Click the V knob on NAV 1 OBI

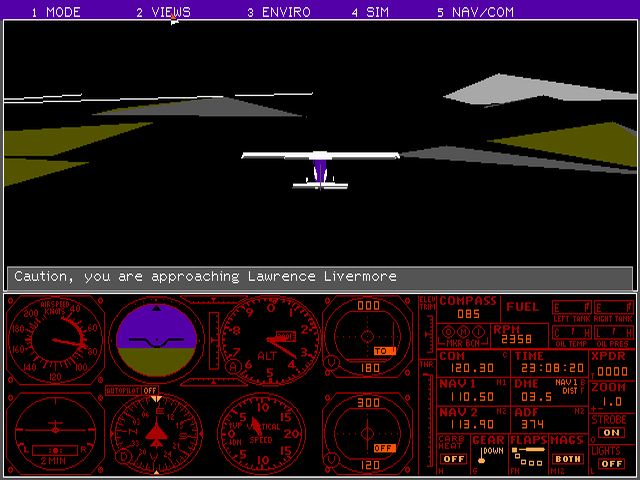coord(331,362)
